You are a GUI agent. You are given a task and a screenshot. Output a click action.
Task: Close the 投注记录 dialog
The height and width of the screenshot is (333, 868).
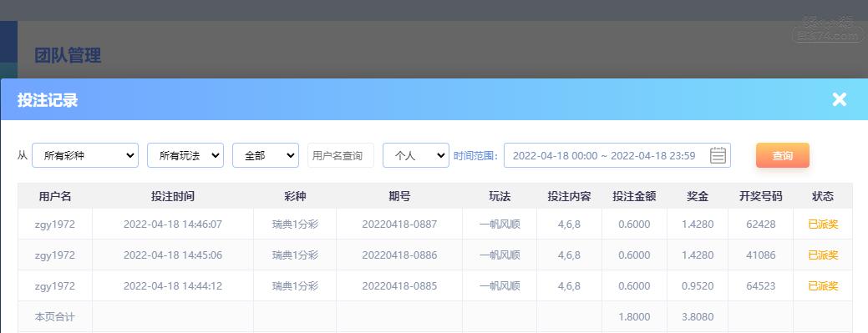click(x=840, y=99)
